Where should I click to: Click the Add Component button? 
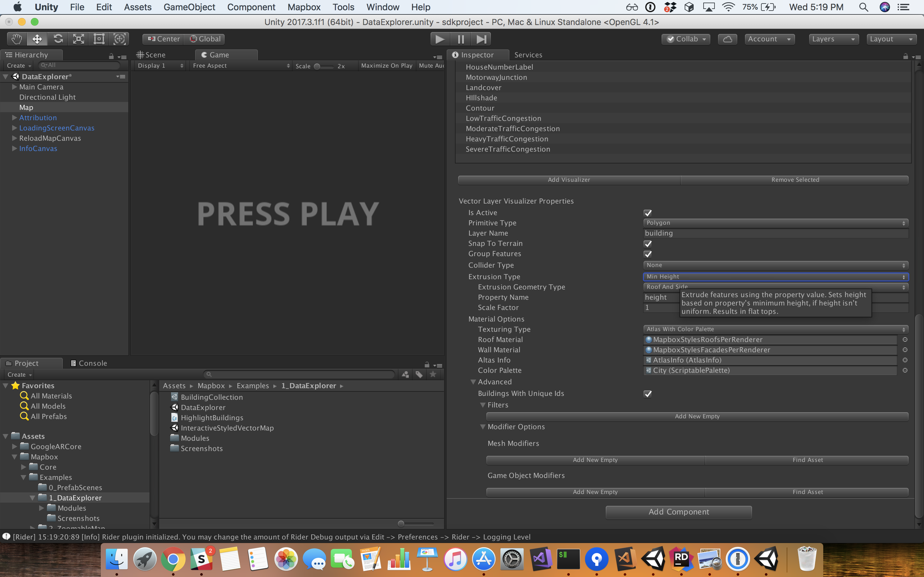[x=679, y=512]
